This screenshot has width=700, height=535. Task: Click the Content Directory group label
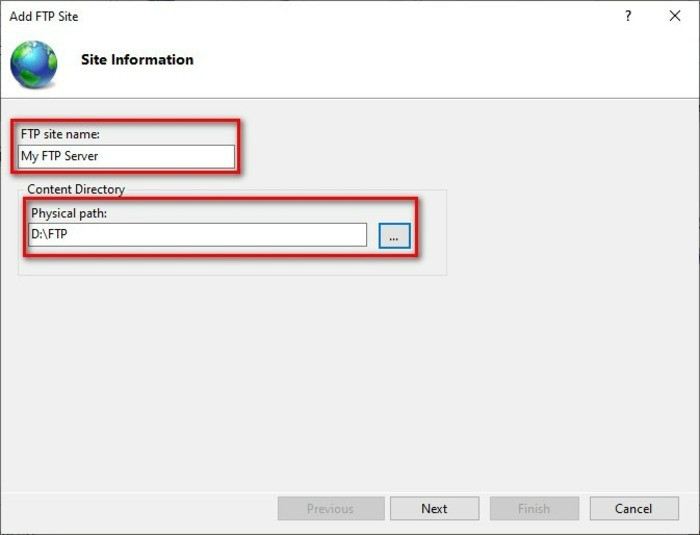(76, 189)
